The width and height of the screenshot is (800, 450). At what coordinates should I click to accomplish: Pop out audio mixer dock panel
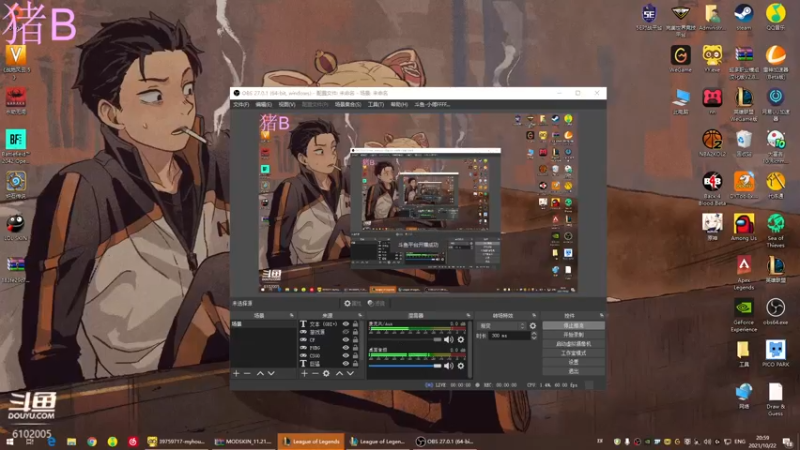pos(468,315)
